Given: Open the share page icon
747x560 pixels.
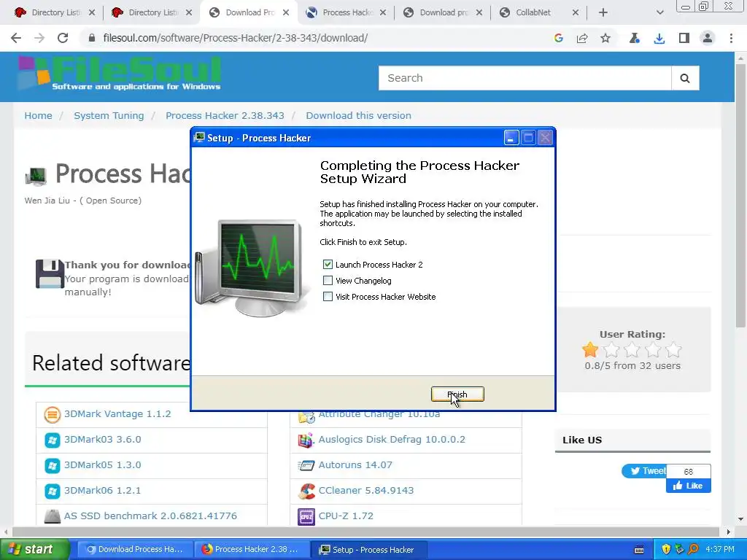Looking at the screenshot, I should click(582, 38).
